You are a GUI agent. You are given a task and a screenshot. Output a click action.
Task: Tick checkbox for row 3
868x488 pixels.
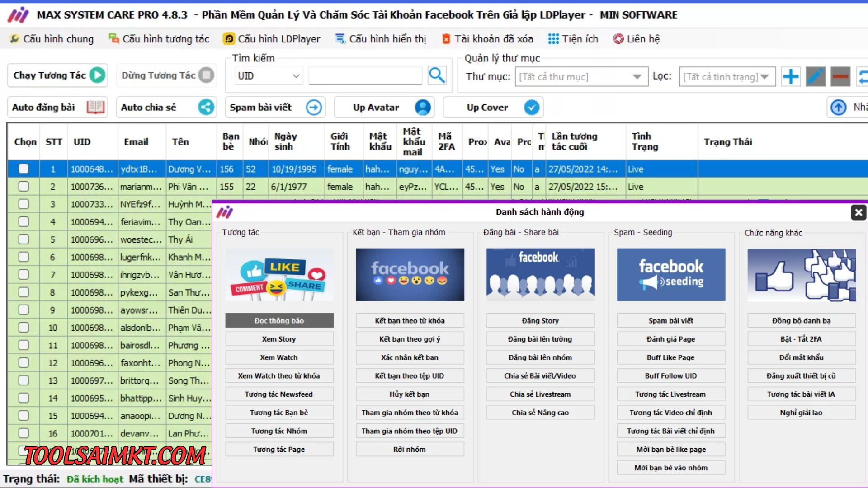click(24, 204)
